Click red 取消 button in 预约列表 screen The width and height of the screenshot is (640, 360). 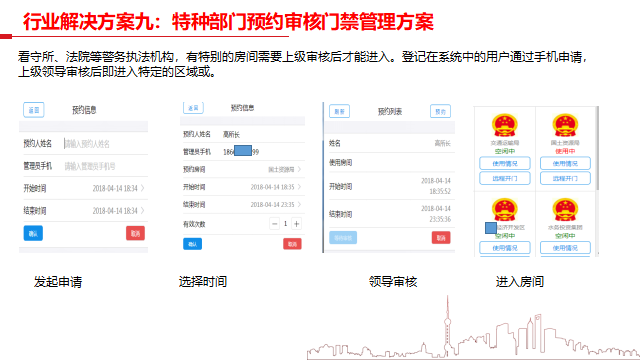pyautogui.click(x=441, y=238)
